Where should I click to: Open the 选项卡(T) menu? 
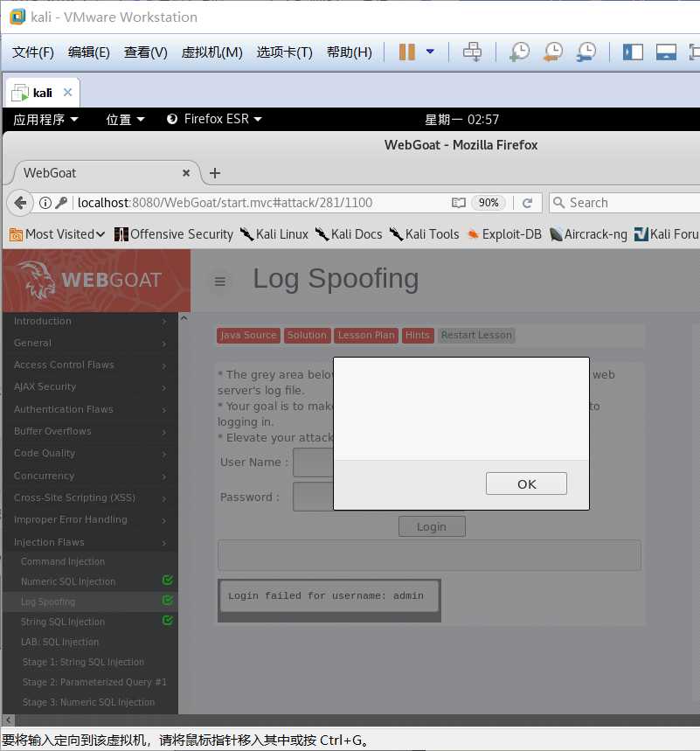coord(284,52)
